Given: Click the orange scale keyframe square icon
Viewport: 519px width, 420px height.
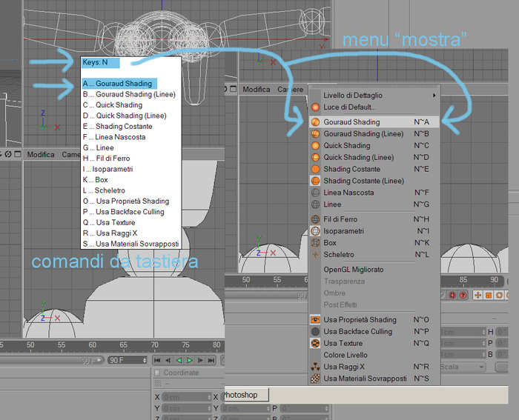Looking at the screenshot, I should [489, 295].
